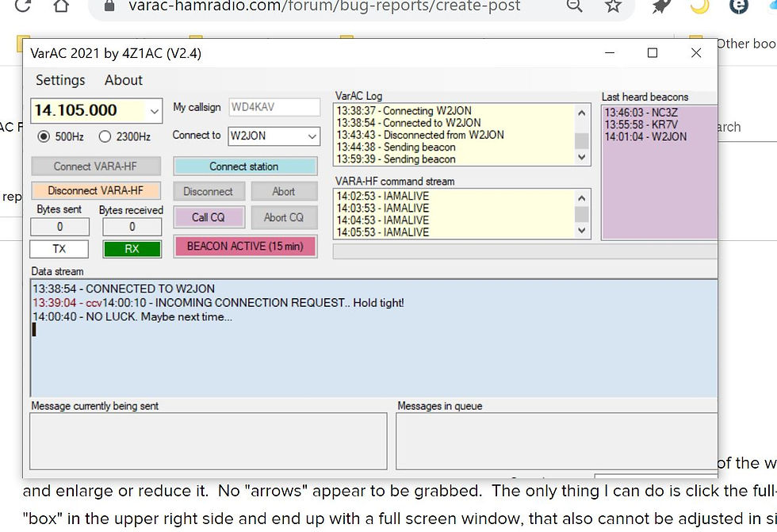Viewport: 777px width, 532px height.
Task: Click command stream line '14:05:53 - IAMALIVE'
Action: point(382,232)
